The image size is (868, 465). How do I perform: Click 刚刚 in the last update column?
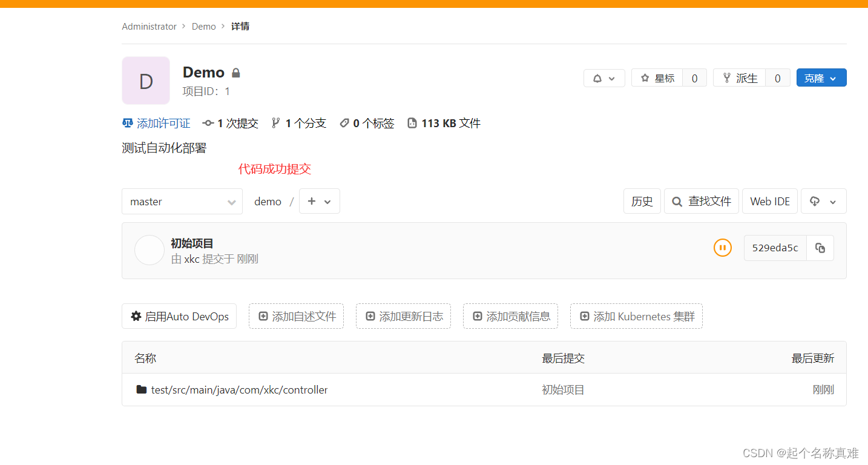pos(823,390)
